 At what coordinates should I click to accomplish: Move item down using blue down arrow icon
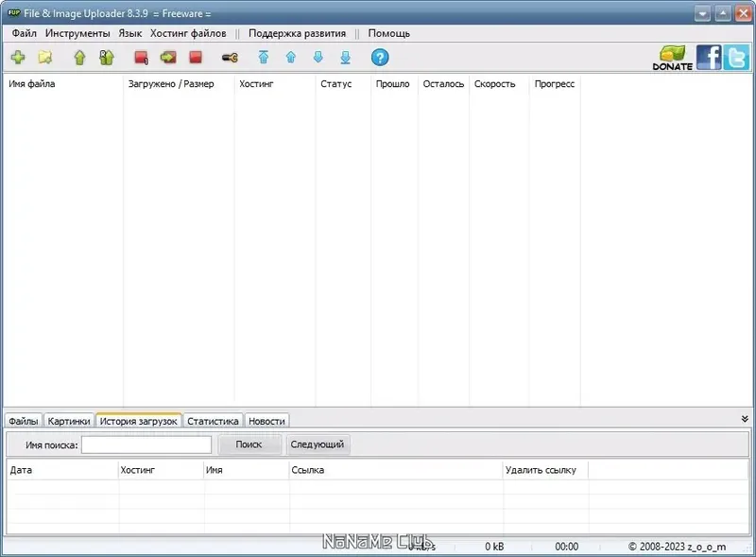318,58
